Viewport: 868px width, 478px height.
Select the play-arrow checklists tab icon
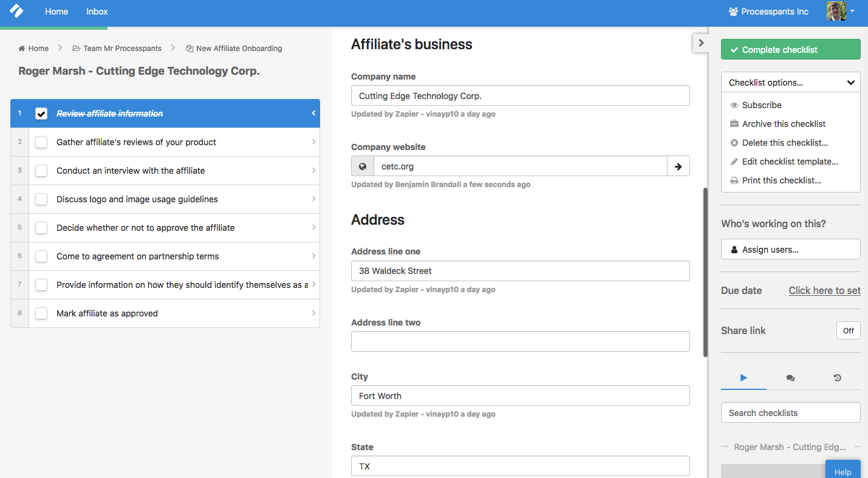[x=743, y=378]
